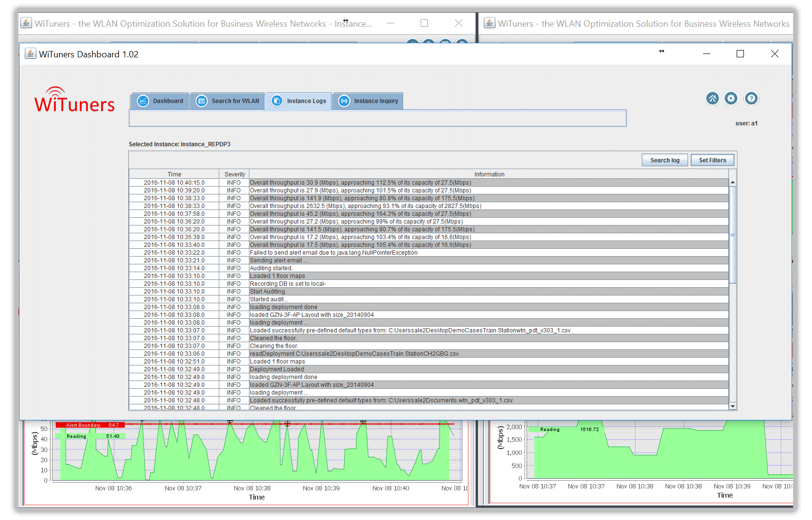Maximize the left background WiTuners window
This screenshot has width=812, height=520.
424,23
